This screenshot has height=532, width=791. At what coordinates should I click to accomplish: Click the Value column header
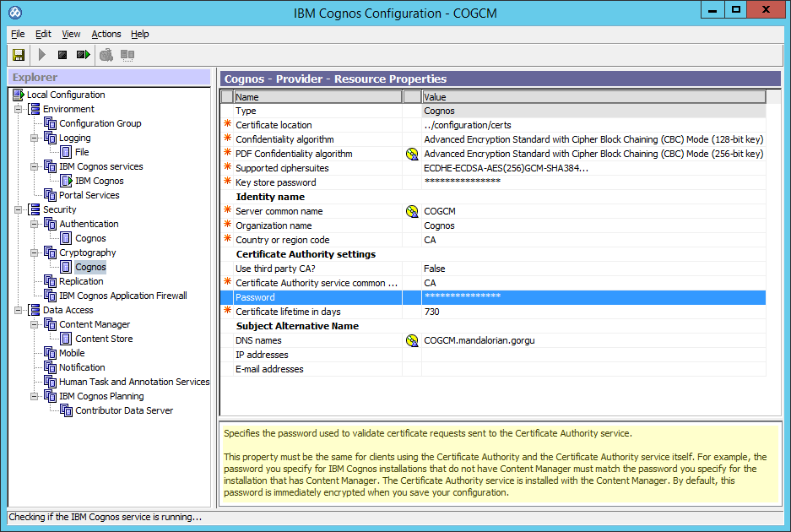click(x=594, y=97)
